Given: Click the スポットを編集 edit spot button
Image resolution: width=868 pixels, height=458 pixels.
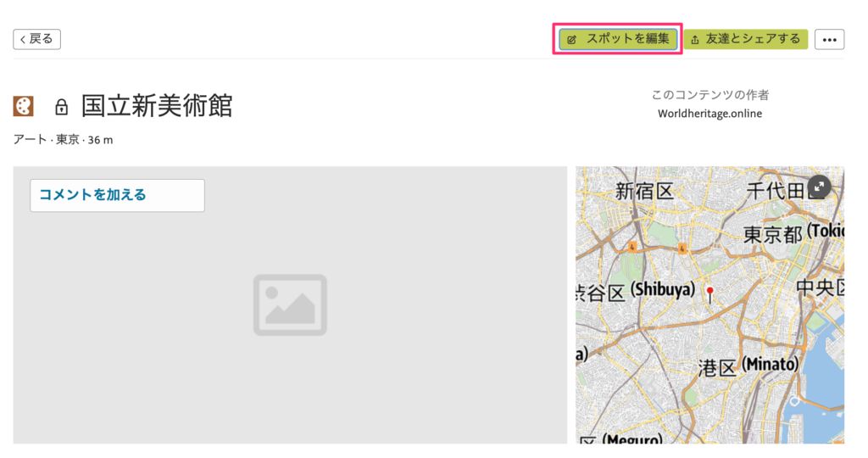Looking at the screenshot, I should click(x=618, y=39).
